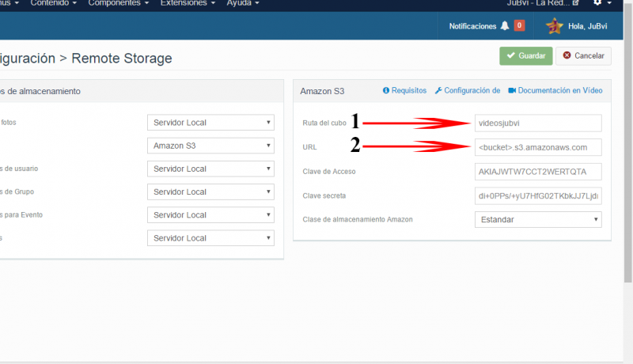Open the JuBvi - La Red site link

(539, 3)
